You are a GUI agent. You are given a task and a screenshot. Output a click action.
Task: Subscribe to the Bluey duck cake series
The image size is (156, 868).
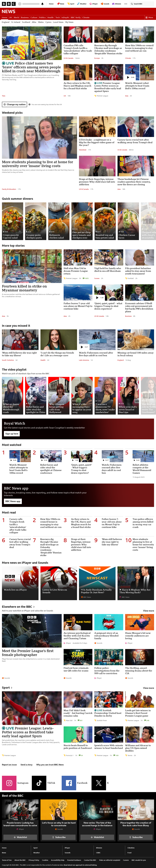tap(136, 837)
